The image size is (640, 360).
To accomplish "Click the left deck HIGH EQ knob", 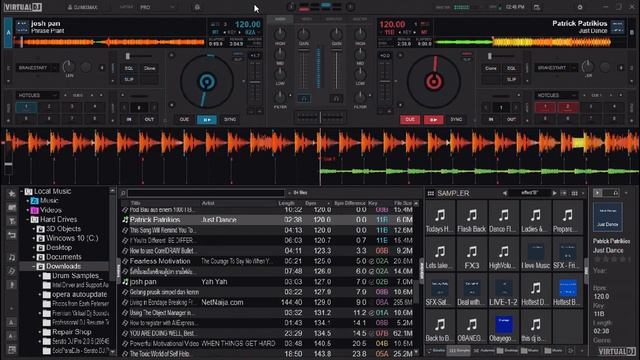I will 280,34.
